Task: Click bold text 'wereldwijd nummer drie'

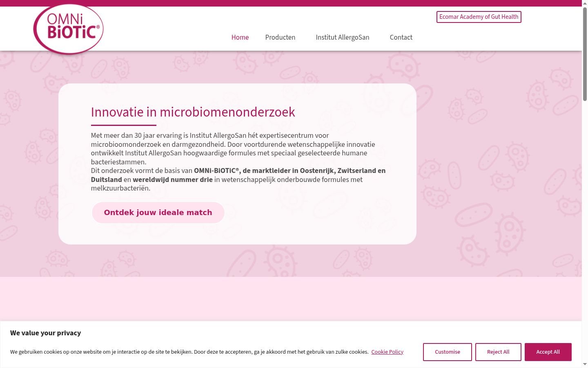Action: pos(173,180)
